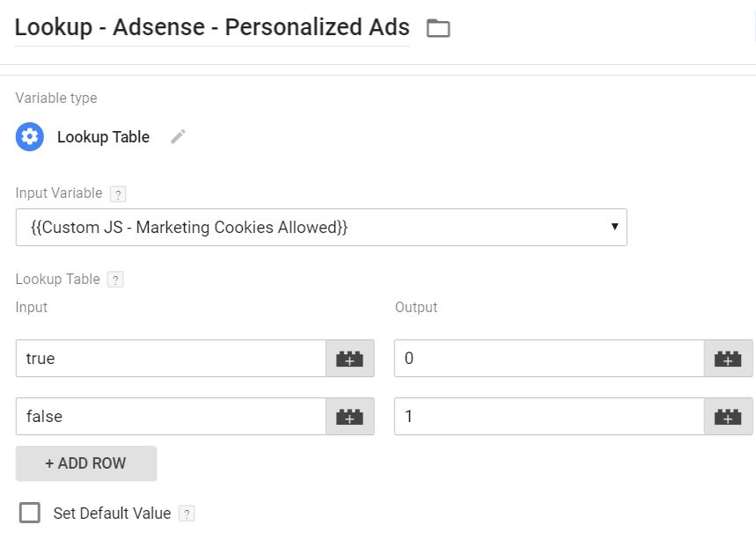Click the blue Lookup Table gear icon
Image resolution: width=756 pixels, height=539 pixels.
[30, 136]
